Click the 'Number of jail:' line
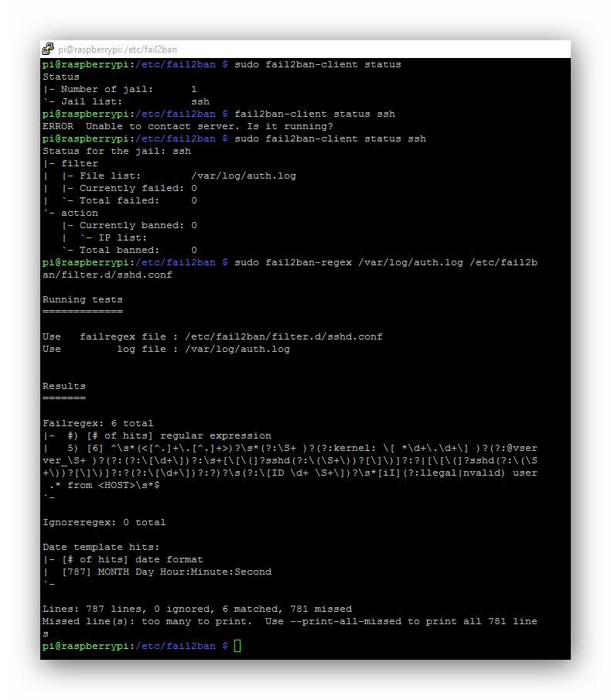Viewport: 611px width, 700px height. click(120, 89)
